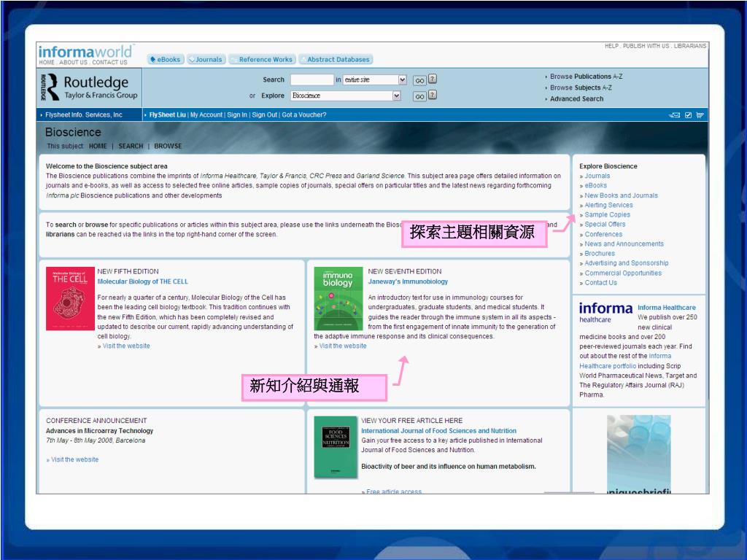Go to HOME under the informaworld logo

click(x=47, y=63)
